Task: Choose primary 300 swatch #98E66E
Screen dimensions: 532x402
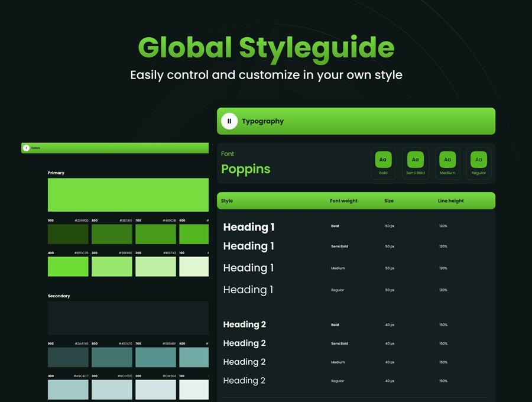Action: pos(112,267)
